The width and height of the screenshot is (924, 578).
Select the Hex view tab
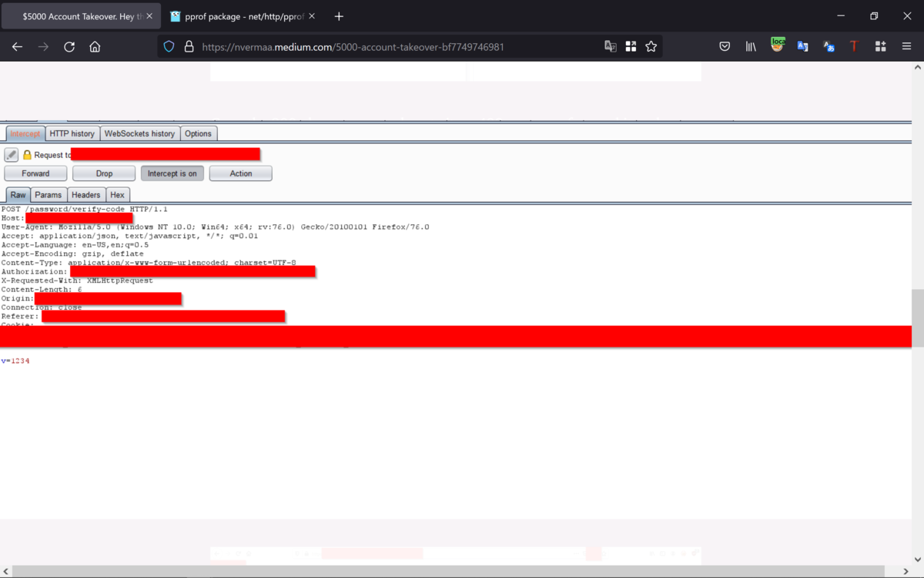pos(117,195)
